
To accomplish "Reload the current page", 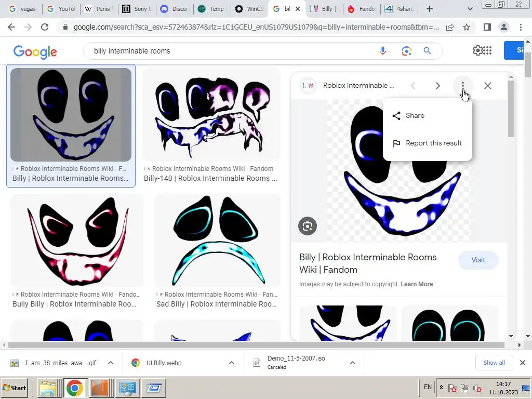I will [x=45, y=27].
